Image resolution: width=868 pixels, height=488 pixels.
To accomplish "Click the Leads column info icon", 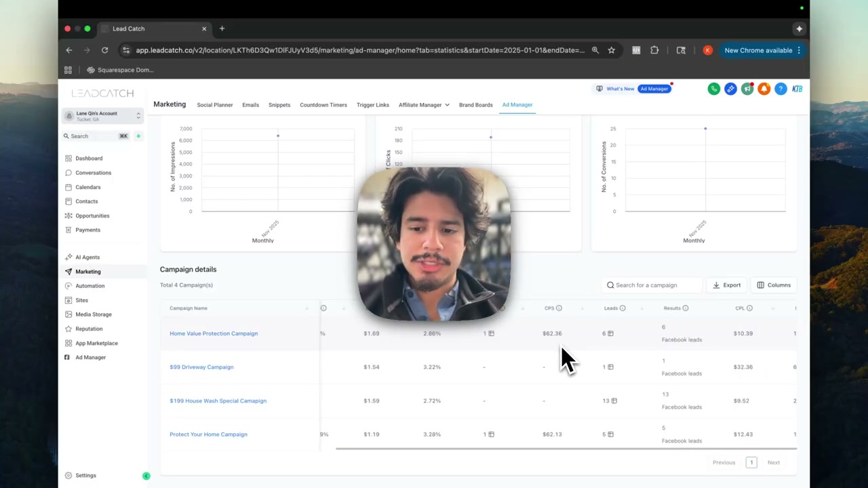I will pos(623,308).
